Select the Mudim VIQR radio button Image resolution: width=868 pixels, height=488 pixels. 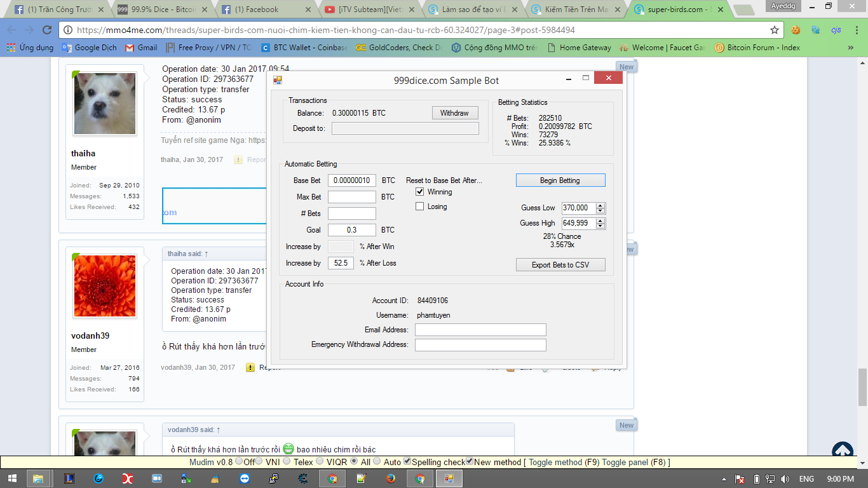pos(319,461)
